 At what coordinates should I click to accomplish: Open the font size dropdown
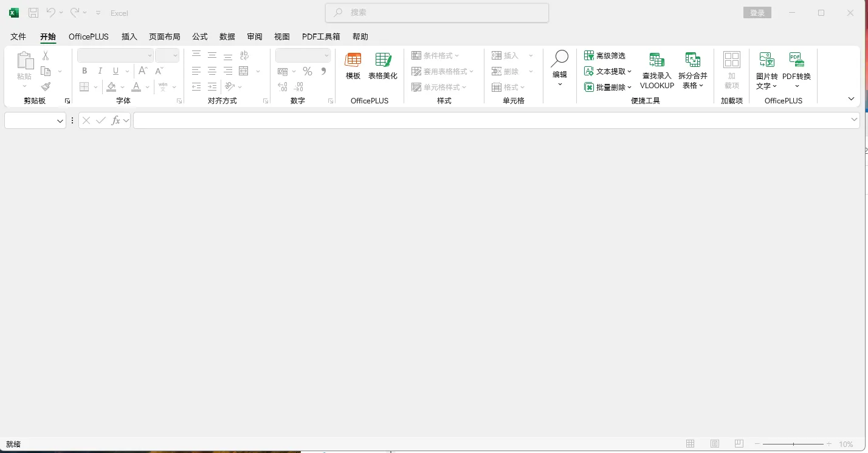[x=175, y=55]
